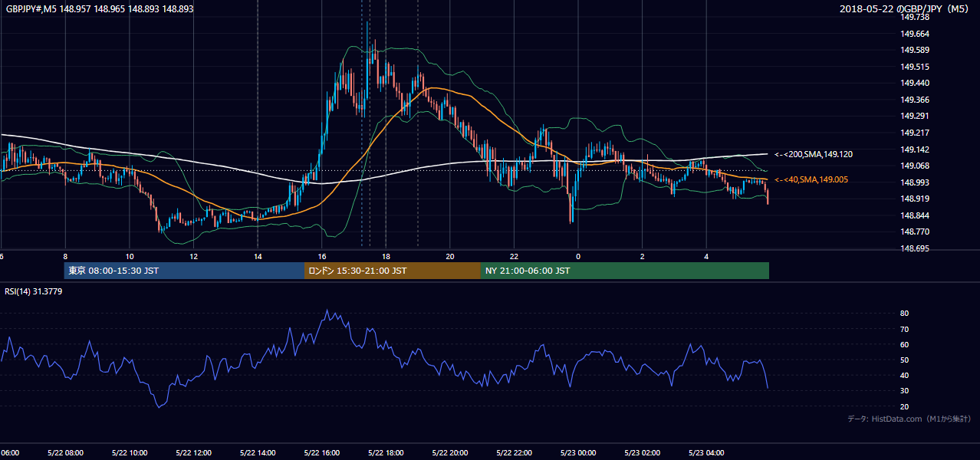Screen dimensions: 980x460
Task: Click RSI scale level 50
Action: (x=904, y=360)
